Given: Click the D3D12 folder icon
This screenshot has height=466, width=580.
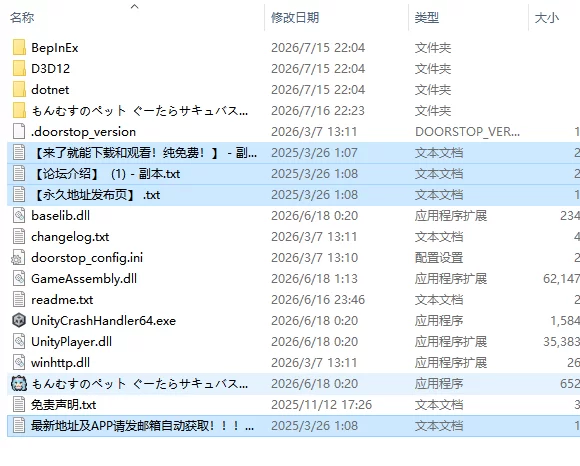Looking at the screenshot, I should (19, 69).
